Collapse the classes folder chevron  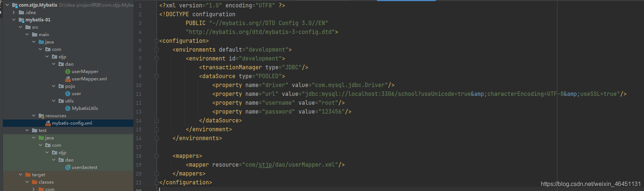(x=27, y=182)
